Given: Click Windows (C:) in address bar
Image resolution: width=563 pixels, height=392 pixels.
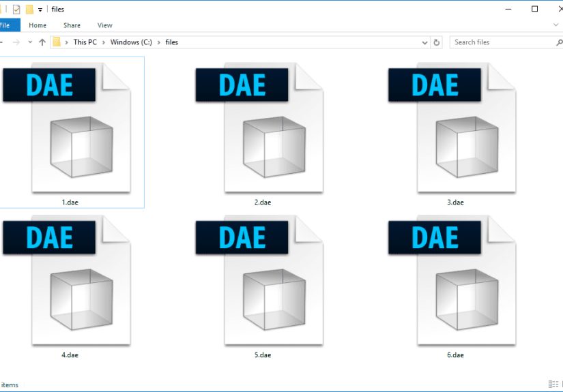Looking at the screenshot, I should click(131, 42).
